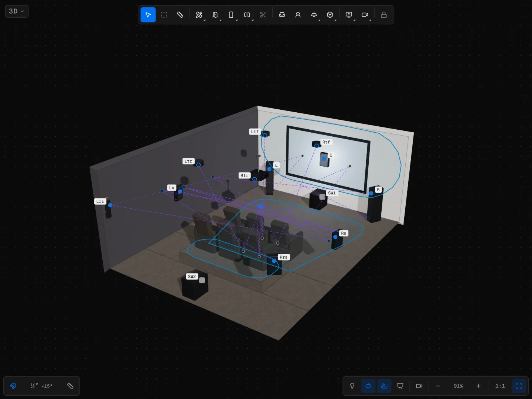The height and width of the screenshot is (399, 532).
Task: Select the camera tool in top toolbar
Action: pos(365,15)
